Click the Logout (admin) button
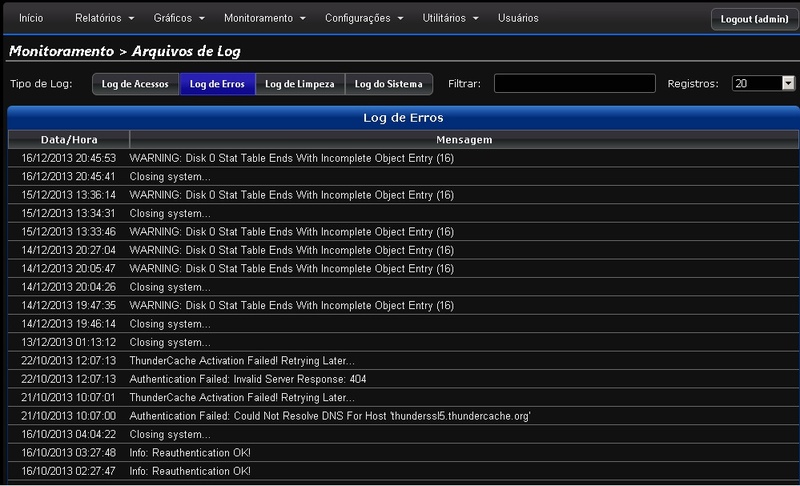 pos(754,19)
